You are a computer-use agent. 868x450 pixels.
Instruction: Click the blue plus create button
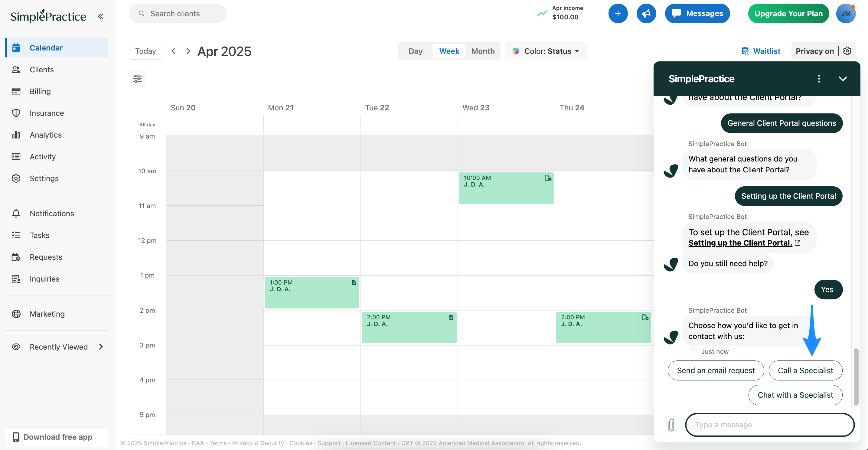point(618,14)
